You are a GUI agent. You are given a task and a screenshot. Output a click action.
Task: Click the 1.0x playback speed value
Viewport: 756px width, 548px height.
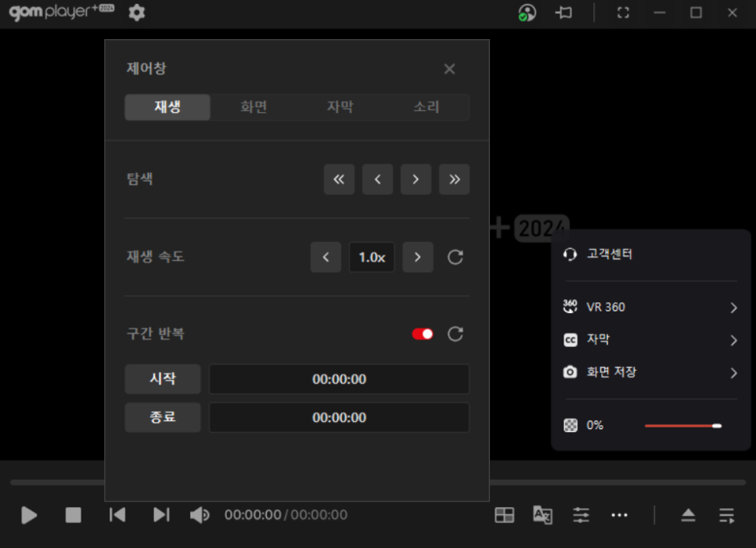372,257
